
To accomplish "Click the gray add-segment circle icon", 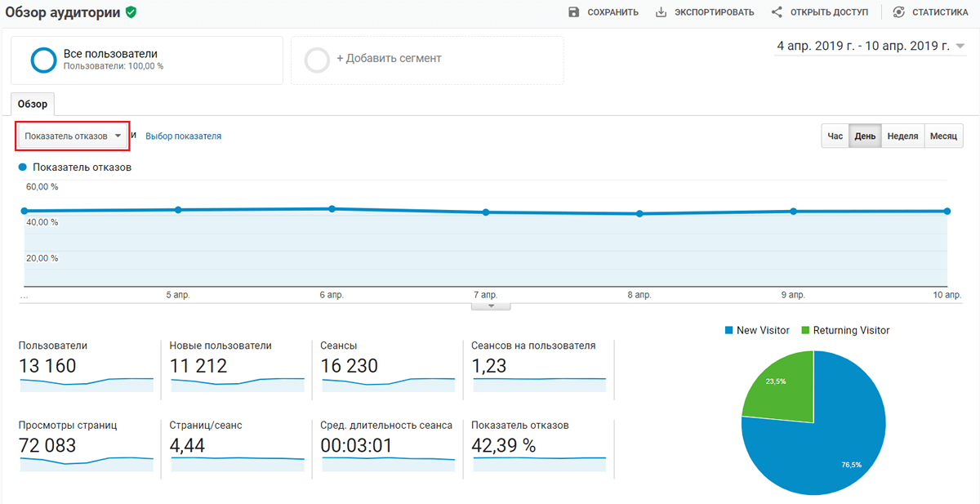I will click(318, 60).
